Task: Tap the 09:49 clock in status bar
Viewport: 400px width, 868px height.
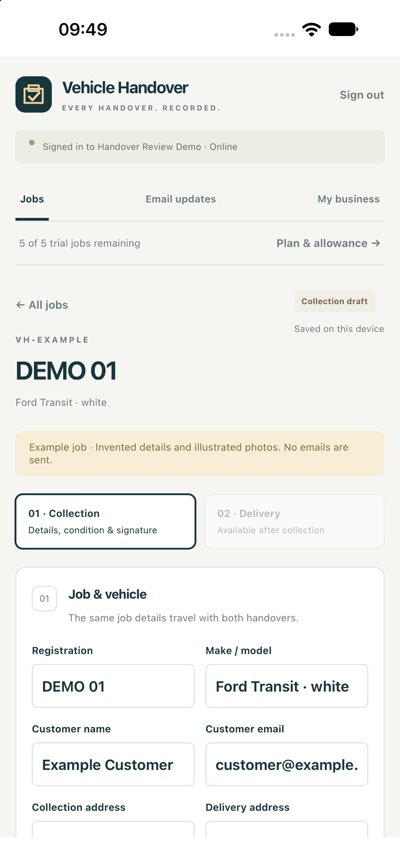Action: 83,29
